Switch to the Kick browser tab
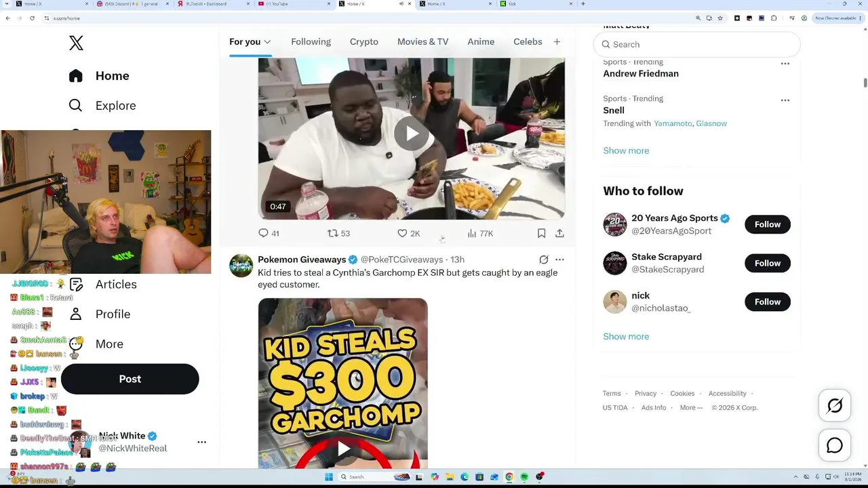The width and height of the screenshot is (868, 488). (x=536, y=4)
